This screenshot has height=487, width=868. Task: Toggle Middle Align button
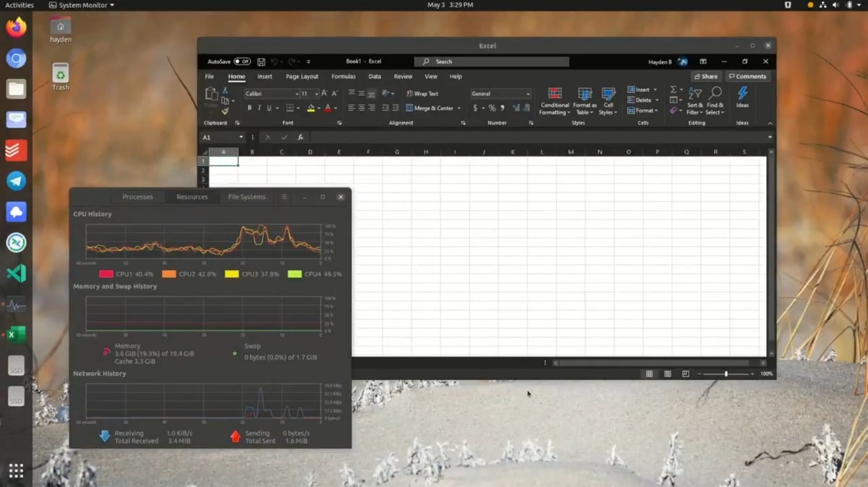[362, 93]
